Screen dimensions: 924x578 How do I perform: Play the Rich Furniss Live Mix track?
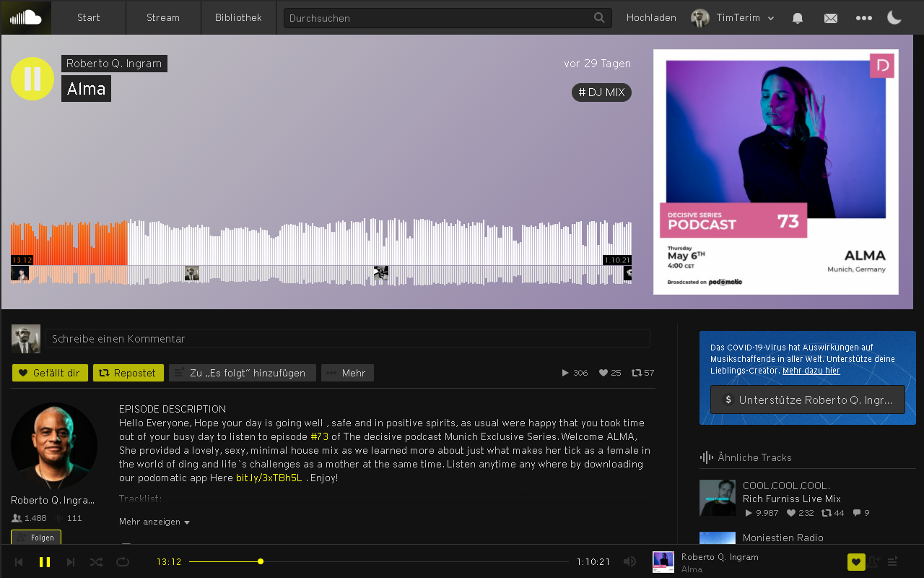[x=792, y=499]
